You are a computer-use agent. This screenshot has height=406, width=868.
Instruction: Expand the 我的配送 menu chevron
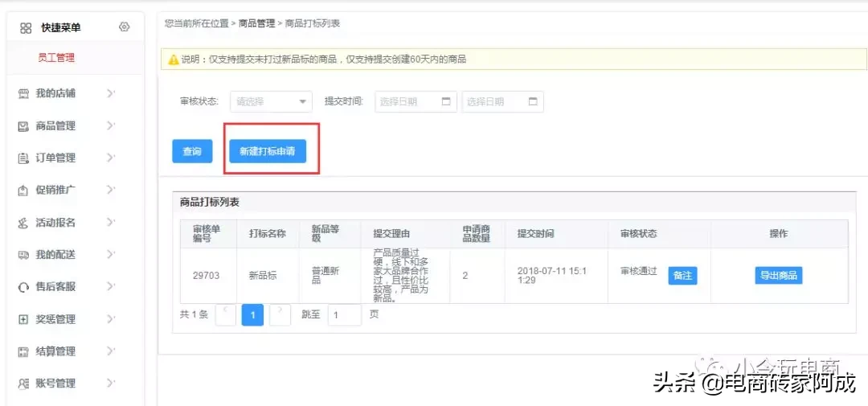point(111,254)
